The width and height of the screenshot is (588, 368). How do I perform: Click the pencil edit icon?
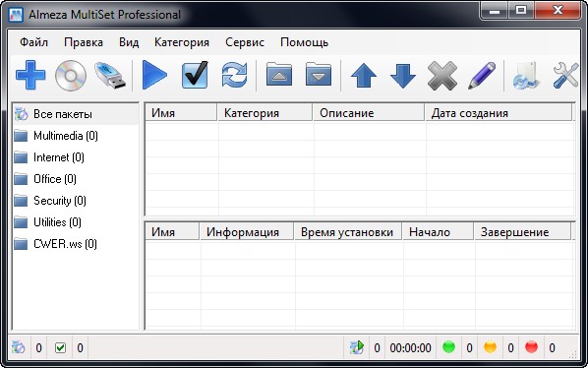[482, 76]
